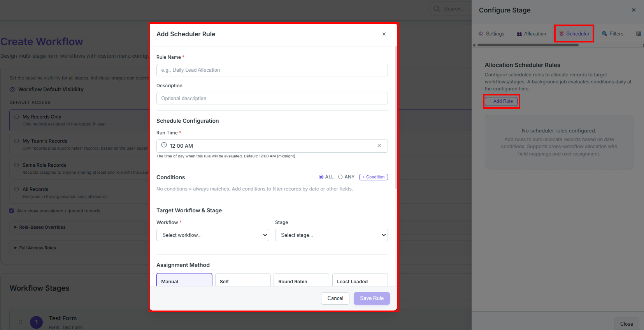Click the Close button in Configure Stage
Screen dimensions: 644x330
click(x=626, y=324)
